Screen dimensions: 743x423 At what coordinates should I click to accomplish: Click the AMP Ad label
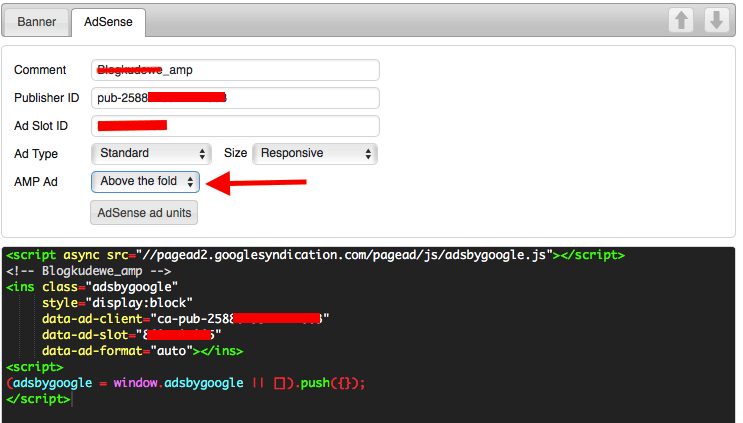tap(36, 182)
